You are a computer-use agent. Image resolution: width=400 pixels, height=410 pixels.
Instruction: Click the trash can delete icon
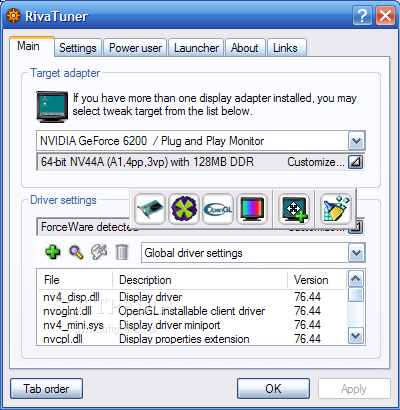coord(122,252)
